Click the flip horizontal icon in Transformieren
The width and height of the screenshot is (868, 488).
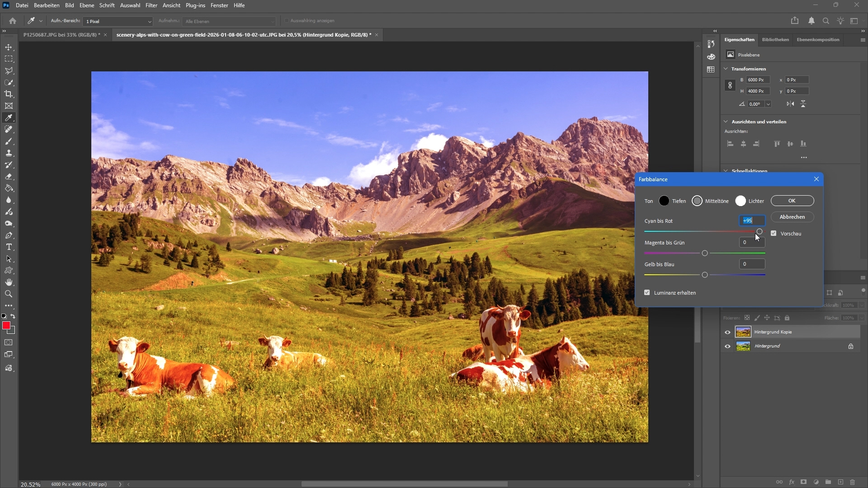pyautogui.click(x=790, y=104)
